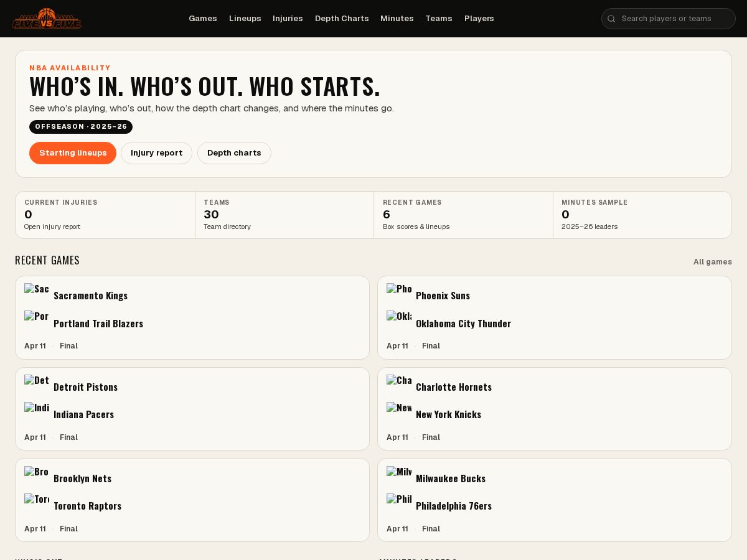Viewport: 747px width, 560px height.
Task: Click the Detroit Pistons team name
Action: point(85,387)
